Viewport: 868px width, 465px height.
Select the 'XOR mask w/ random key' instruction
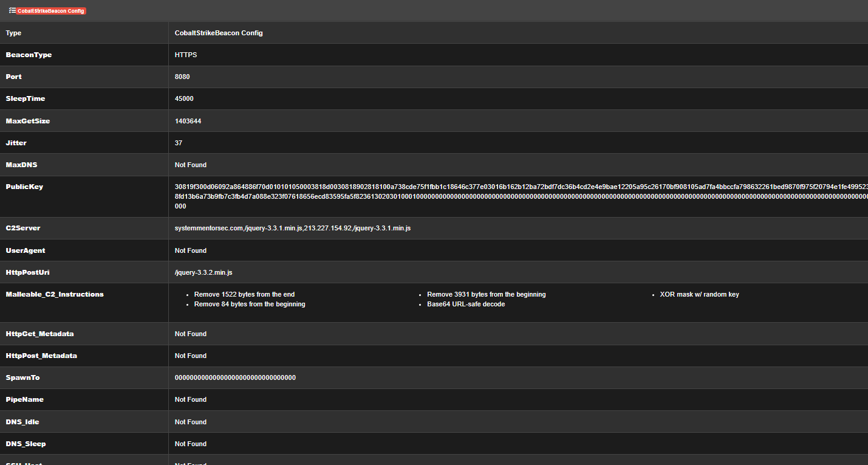point(699,294)
